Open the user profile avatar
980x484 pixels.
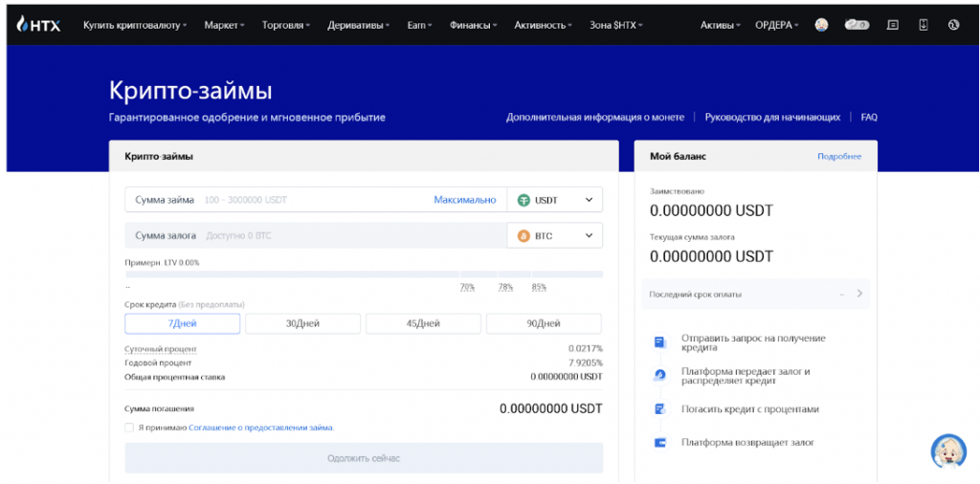click(x=821, y=25)
